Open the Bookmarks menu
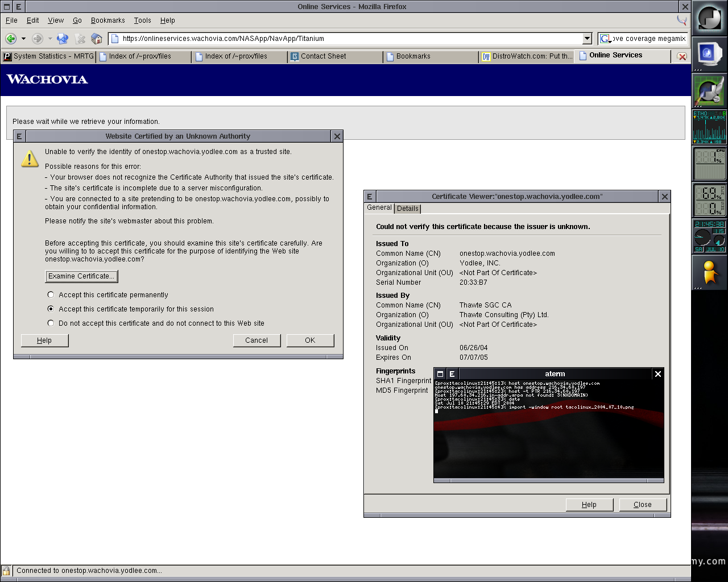The image size is (728, 582). tap(108, 20)
